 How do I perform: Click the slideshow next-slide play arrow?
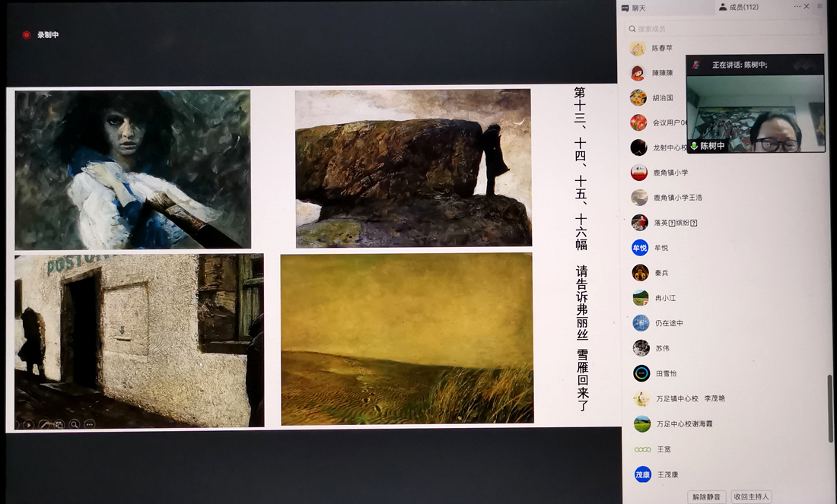29,424
